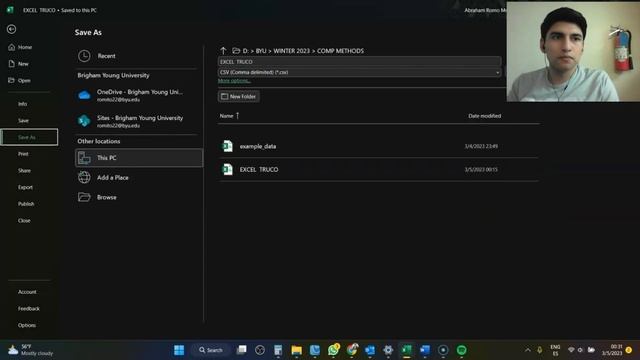The width and height of the screenshot is (640, 360).
Task: Open the ENG ES language switcher
Action: pos(555,350)
